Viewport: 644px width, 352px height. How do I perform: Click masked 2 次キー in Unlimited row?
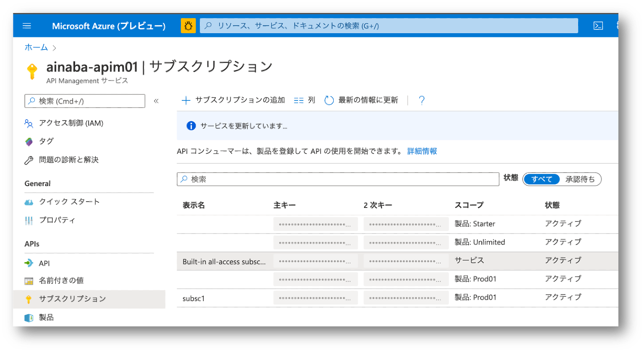coord(406,242)
